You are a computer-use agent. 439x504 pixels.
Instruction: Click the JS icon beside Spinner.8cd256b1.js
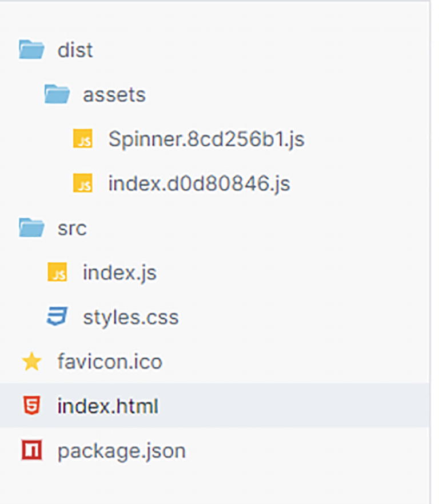83,139
